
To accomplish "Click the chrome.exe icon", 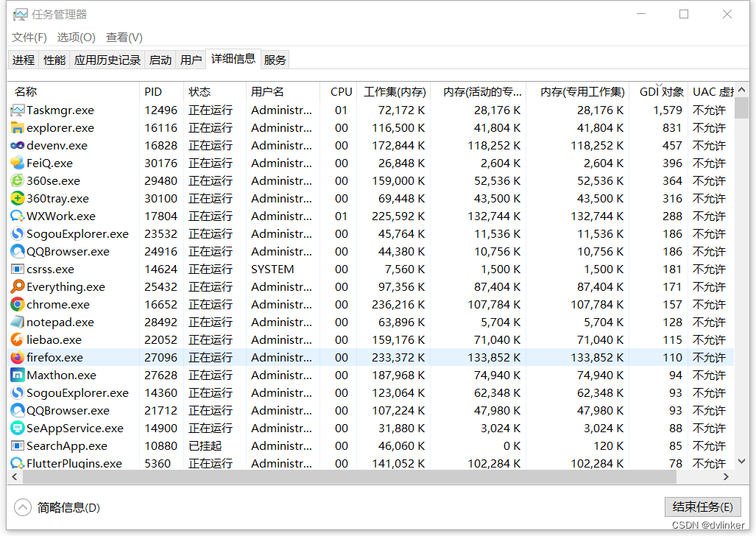I will click(18, 304).
